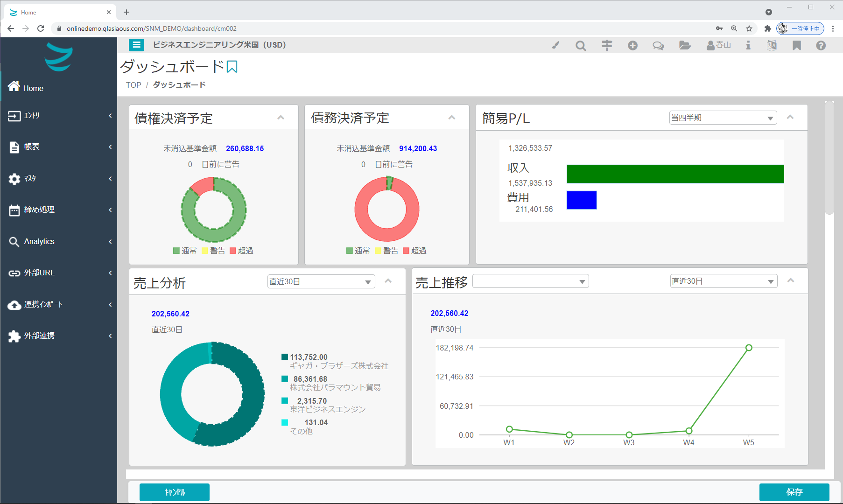Open the language translation icon
Screen dimensions: 843x504
pos(772,45)
